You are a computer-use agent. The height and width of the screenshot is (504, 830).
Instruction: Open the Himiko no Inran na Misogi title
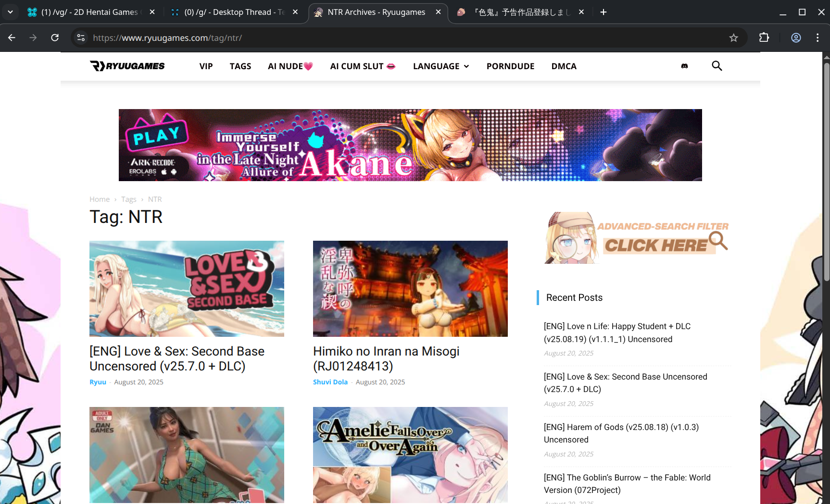pos(386,359)
